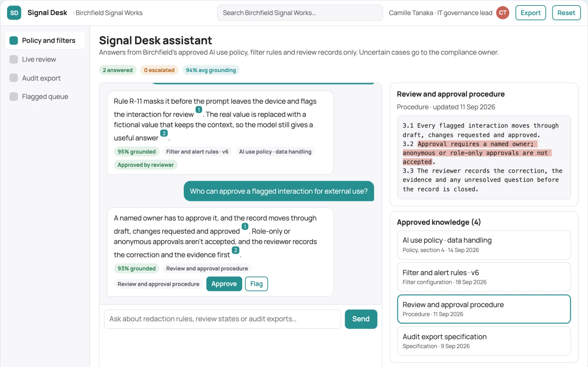Open citation 2 after 'useful answer'

164,133
